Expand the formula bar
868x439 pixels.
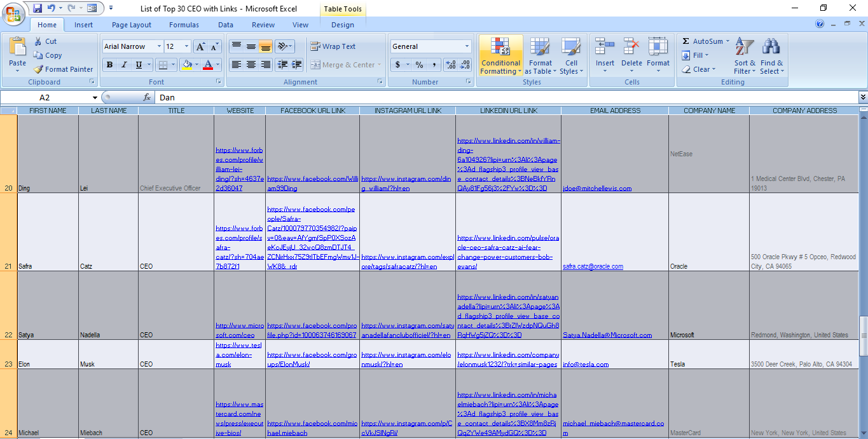pos(863,97)
